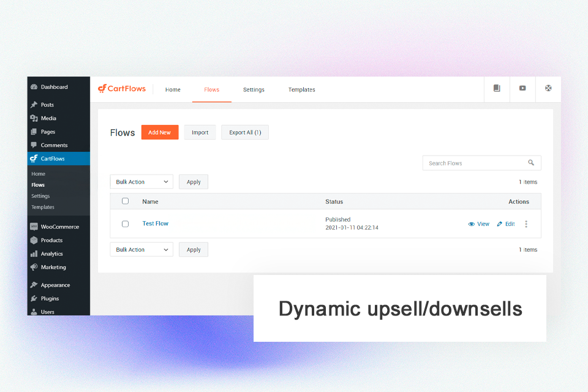Open the Marketing menu label
Image resolution: width=588 pixels, height=392 pixels.
tap(53, 267)
